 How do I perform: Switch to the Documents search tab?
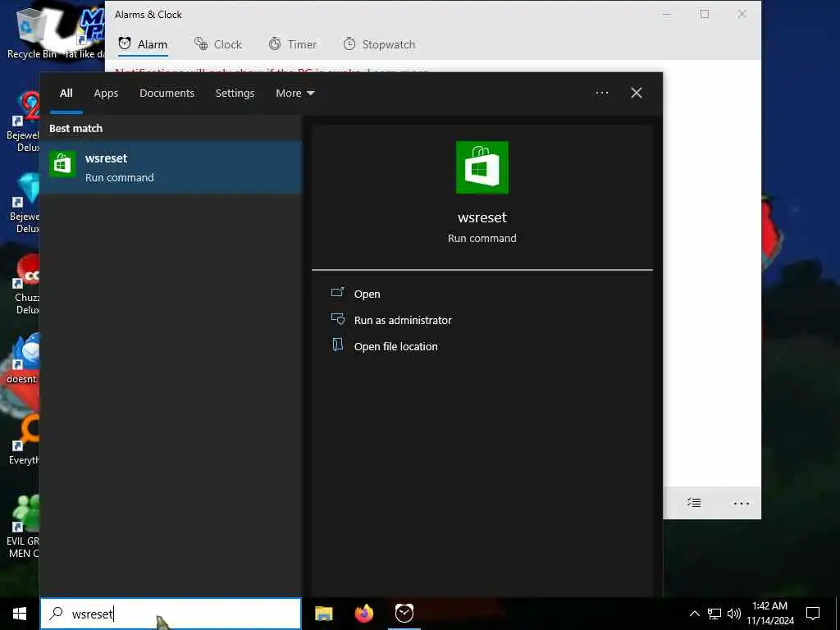(x=167, y=94)
